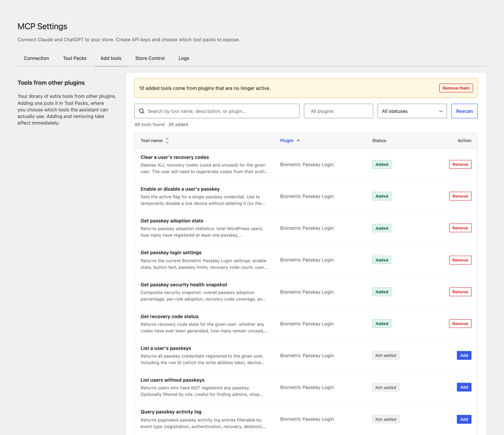504x435 pixels.
Task: Open the All plugins filter field
Action: pyautogui.click(x=338, y=111)
